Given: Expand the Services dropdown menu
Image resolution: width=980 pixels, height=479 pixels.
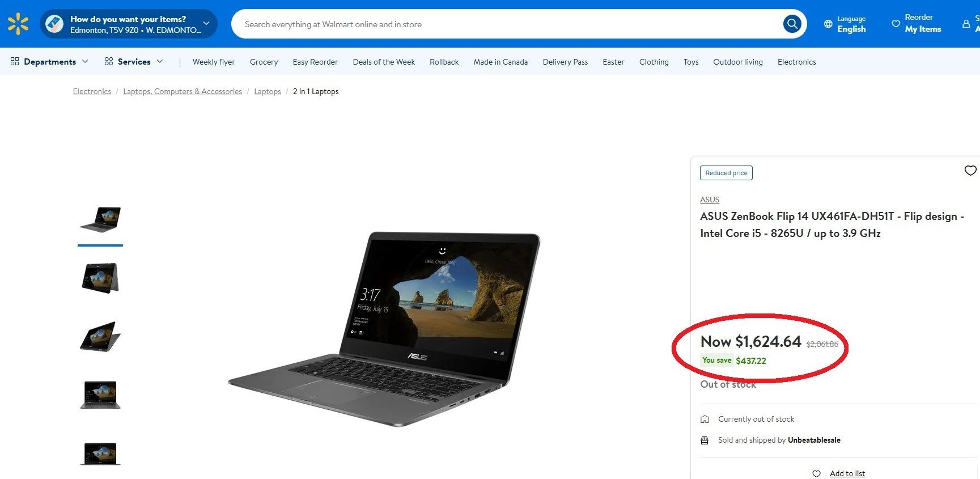Looking at the screenshot, I should pyautogui.click(x=134, y=62).
